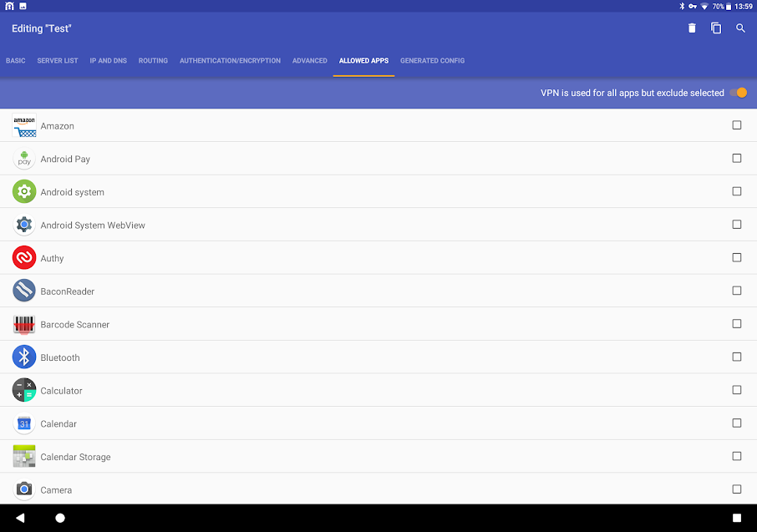Tap the Calculator app icon
This screenshot has width=757, height=532.
click(x=24, y=390)
